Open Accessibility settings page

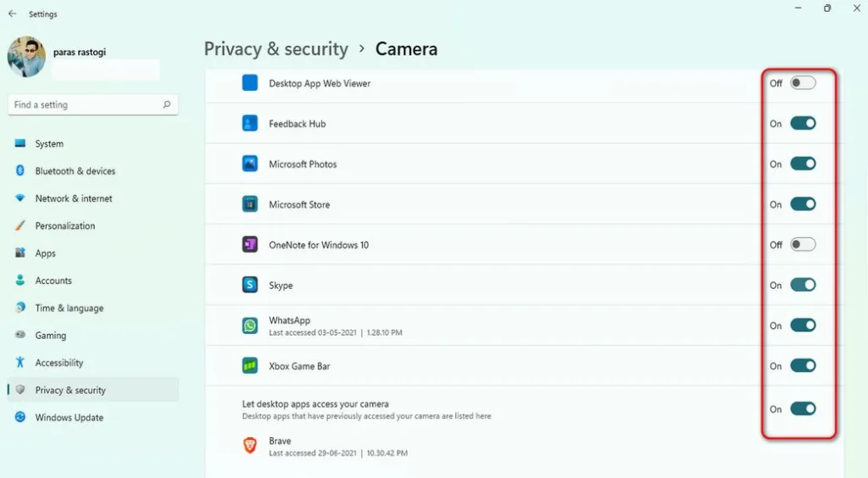(93, 363)
